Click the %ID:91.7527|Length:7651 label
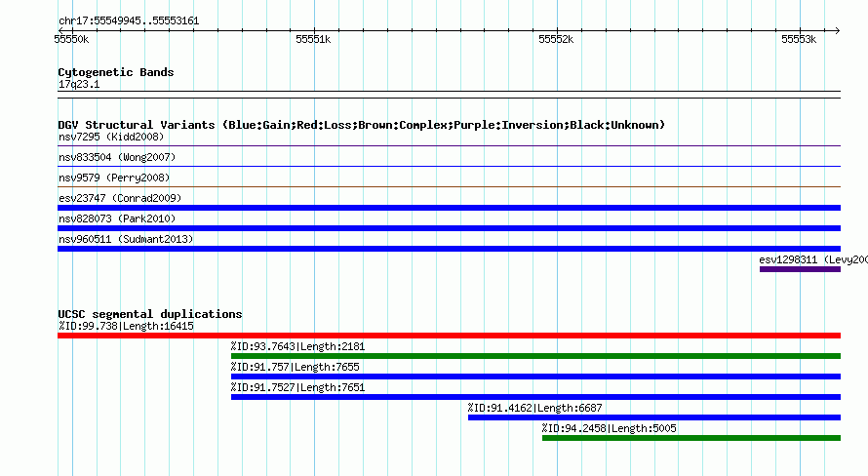Viewport: 868px width, 476px height. click(x=297, y=387)
